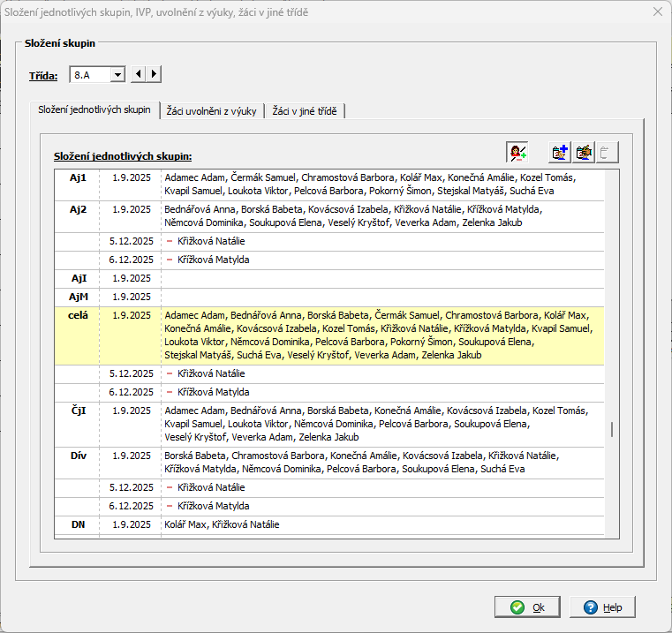
Task: Open Help via the Help button
Action: click(602, 607)
